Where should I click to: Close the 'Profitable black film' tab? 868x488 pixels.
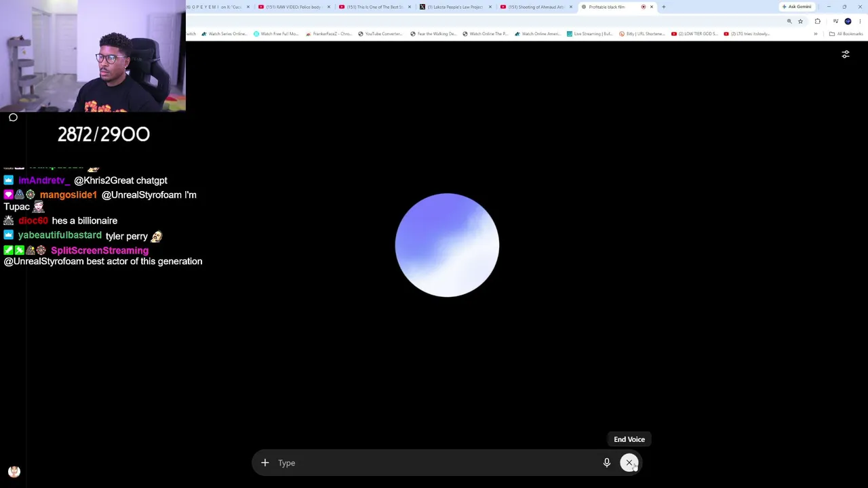[x=652, y=7]
